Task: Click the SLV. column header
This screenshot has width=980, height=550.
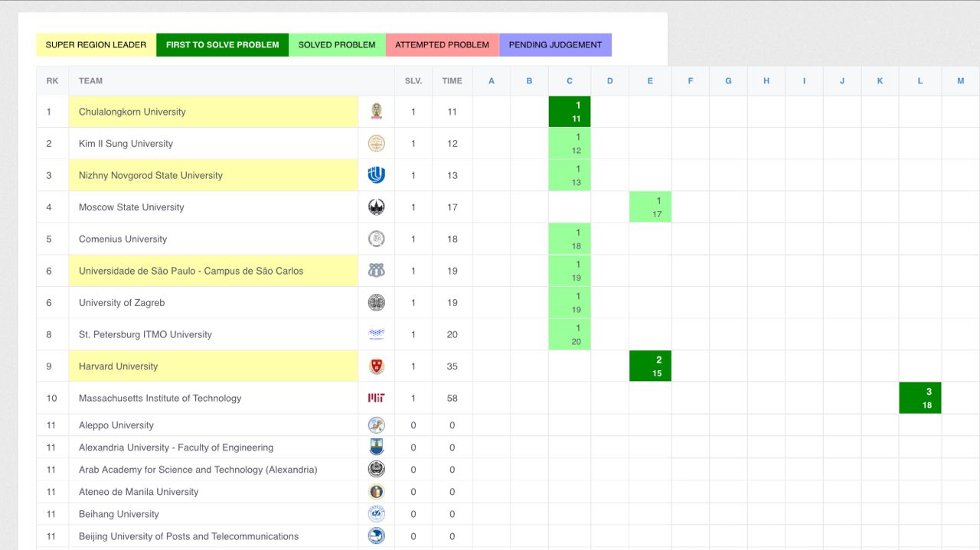Action: (x=413, y=81)
